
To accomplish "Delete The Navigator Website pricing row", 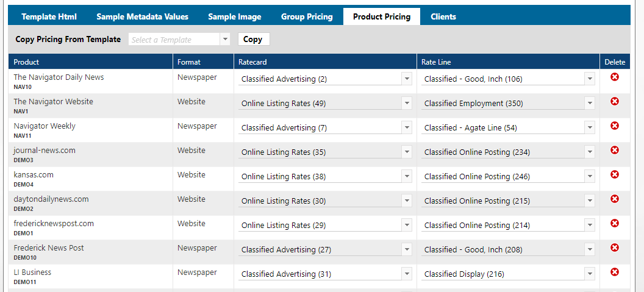I will pyautogui.click(x=615, y=101).
